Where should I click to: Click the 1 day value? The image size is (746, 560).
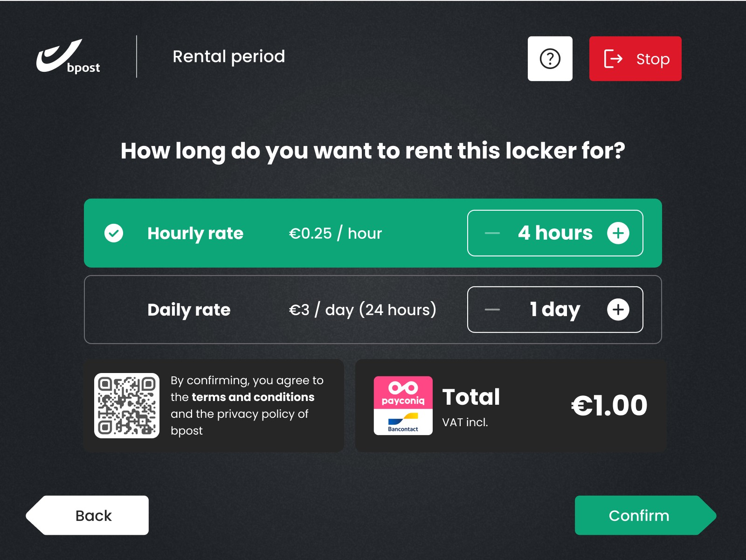(555, 310)
